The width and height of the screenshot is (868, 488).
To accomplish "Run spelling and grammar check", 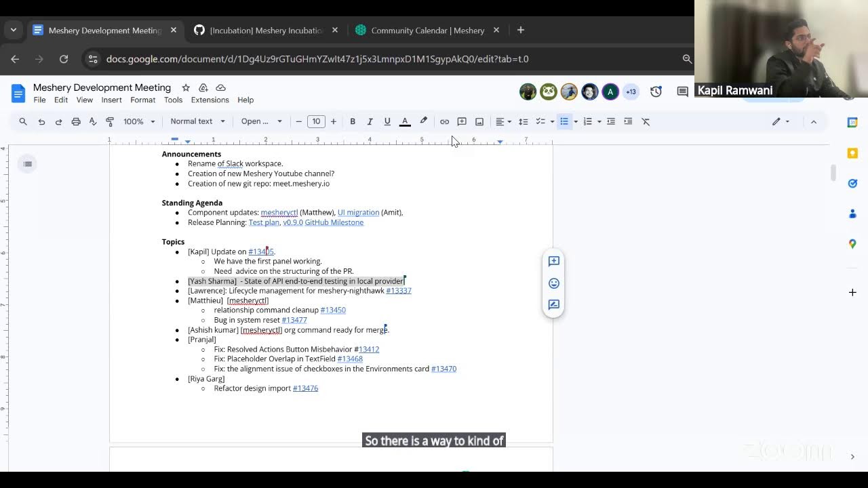I will click(93, 121).
